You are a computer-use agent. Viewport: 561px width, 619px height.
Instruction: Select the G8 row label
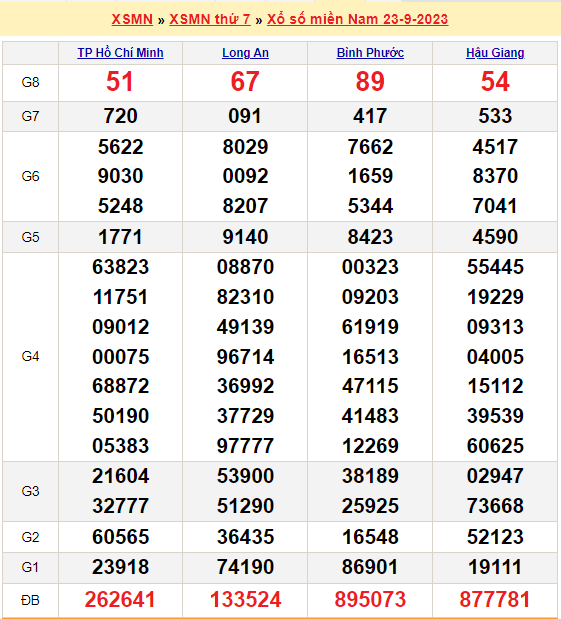(30, 83)
